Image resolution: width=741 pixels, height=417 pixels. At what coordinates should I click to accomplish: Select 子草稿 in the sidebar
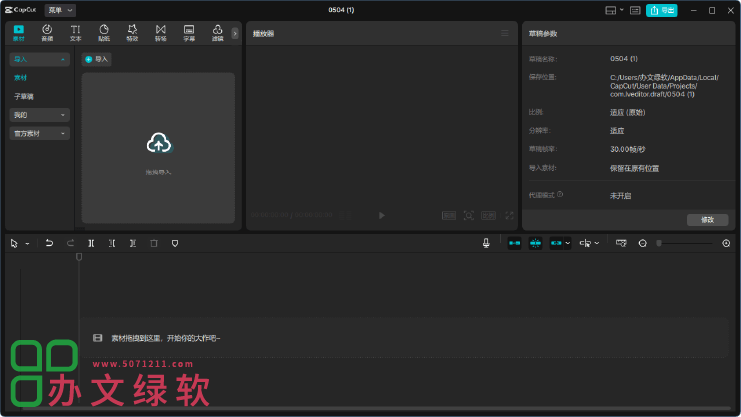click(24, 96)
